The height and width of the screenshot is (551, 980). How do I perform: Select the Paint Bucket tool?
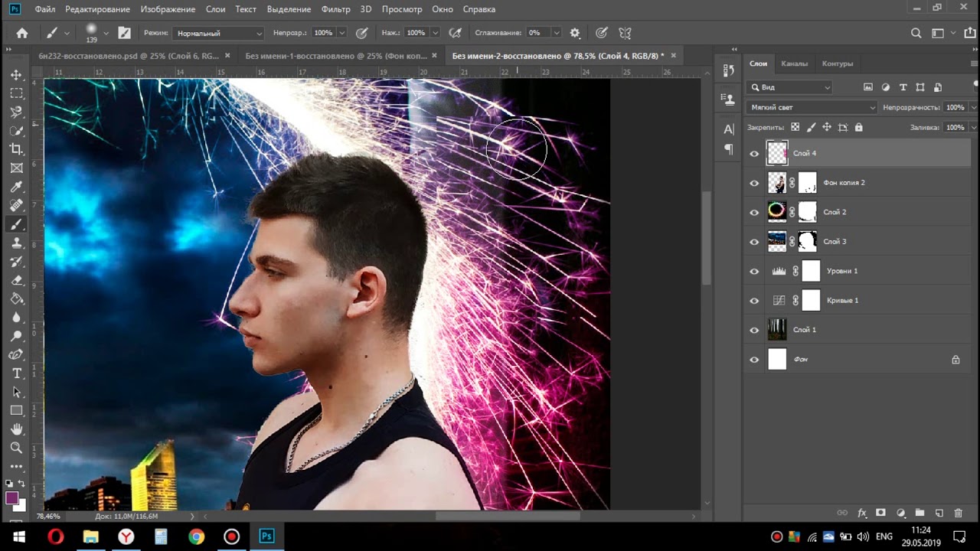tap(16, 298)
